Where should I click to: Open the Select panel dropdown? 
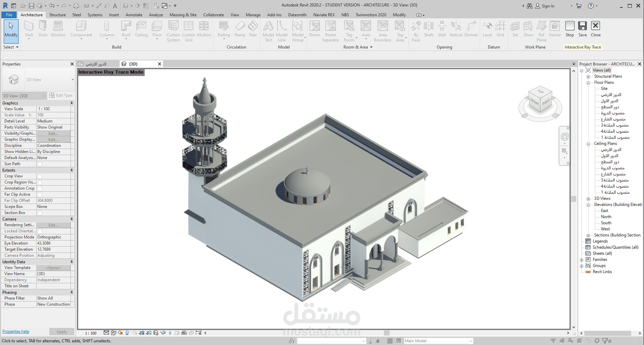[11, 47]
